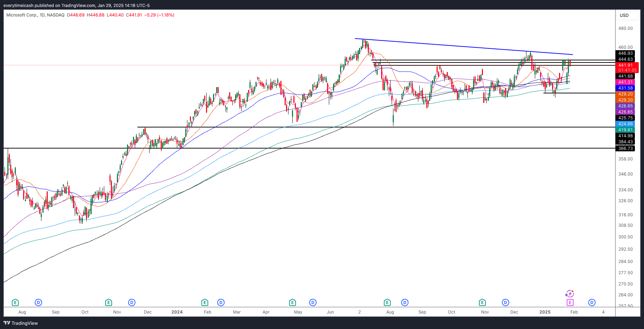
Task: Click the Mar time axis label
Action: point(237,312)
